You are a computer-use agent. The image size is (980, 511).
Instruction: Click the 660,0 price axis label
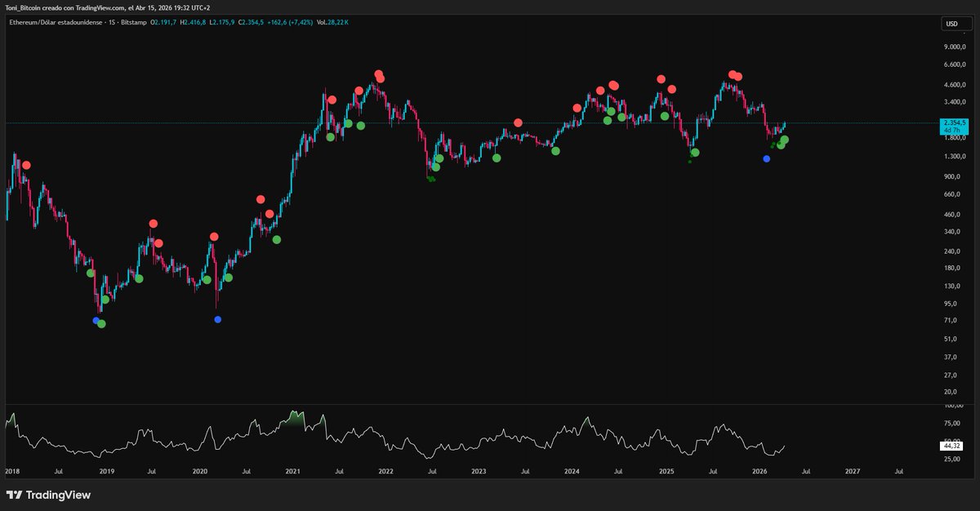click(952, 194)
